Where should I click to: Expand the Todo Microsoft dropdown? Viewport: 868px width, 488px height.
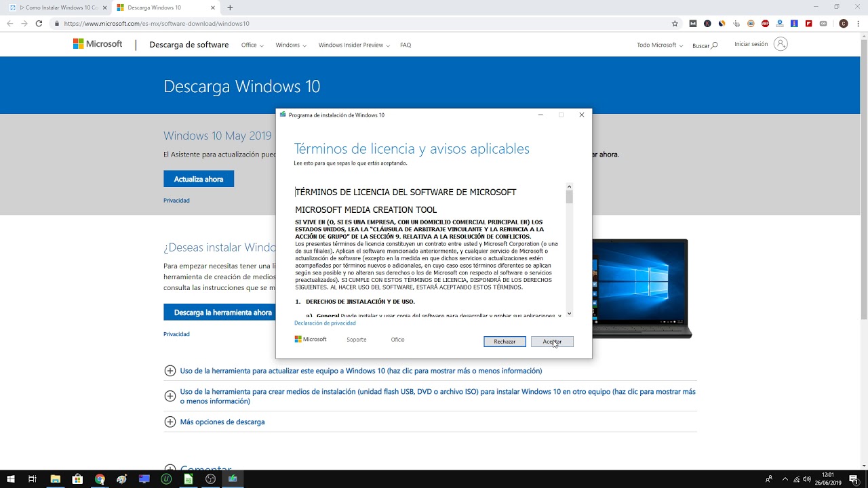point(660,45)
